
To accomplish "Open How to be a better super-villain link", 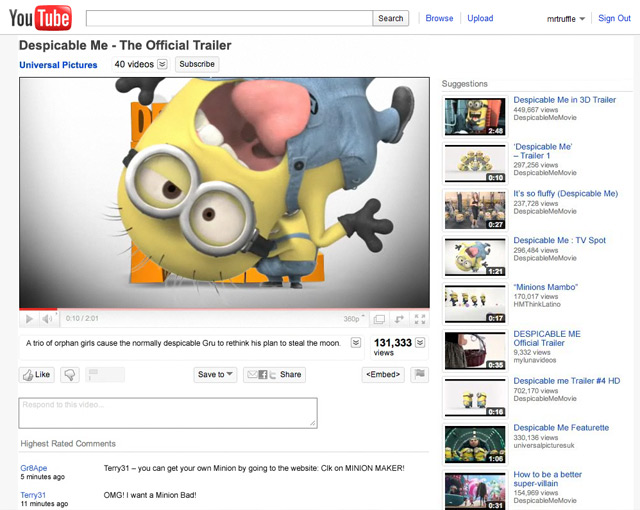I will [547, 479].
